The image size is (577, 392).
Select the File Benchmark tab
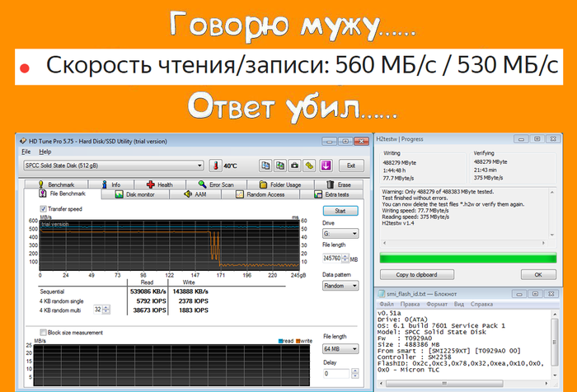[63, 194]
